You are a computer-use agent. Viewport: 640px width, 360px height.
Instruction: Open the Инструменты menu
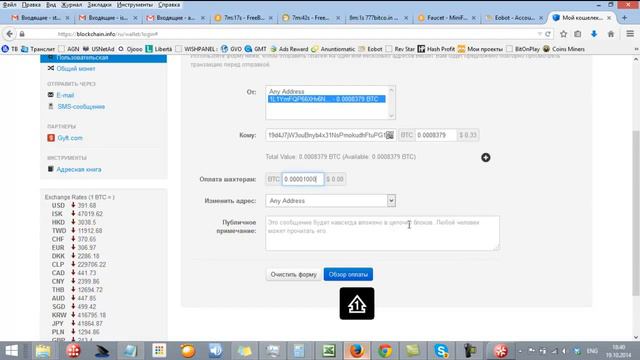pyautogui.click(x=135, y=5)
